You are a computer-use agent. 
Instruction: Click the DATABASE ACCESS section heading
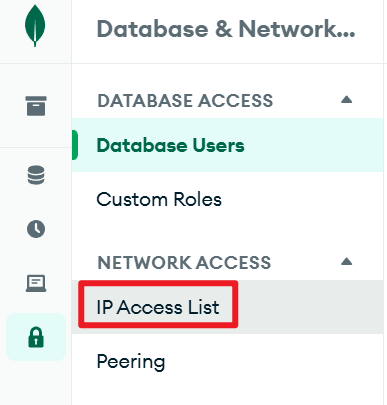(x=185, y=101)
